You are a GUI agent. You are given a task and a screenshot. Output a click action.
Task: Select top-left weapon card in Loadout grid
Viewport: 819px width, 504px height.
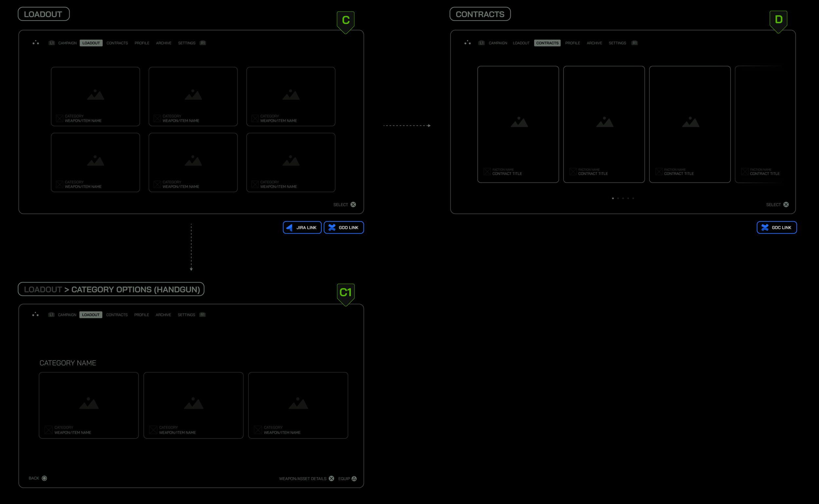point(95,96)
